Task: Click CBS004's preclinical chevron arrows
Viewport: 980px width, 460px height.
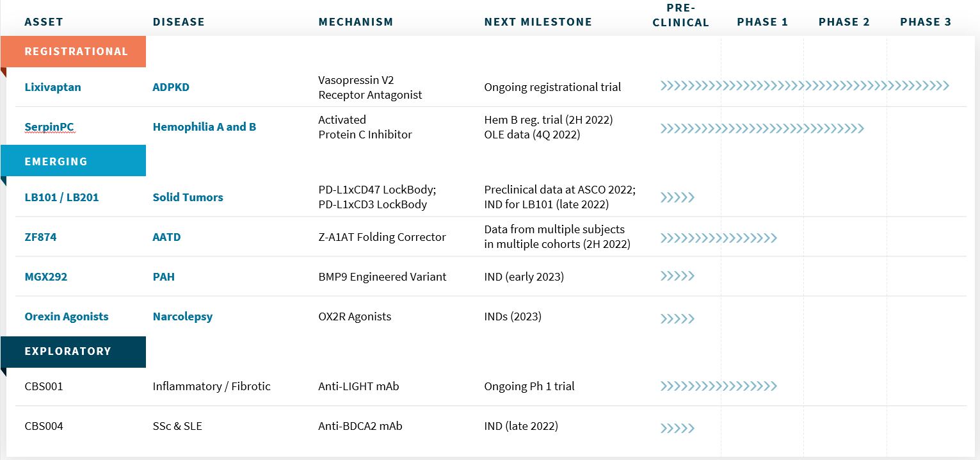Action: (677, 428)
